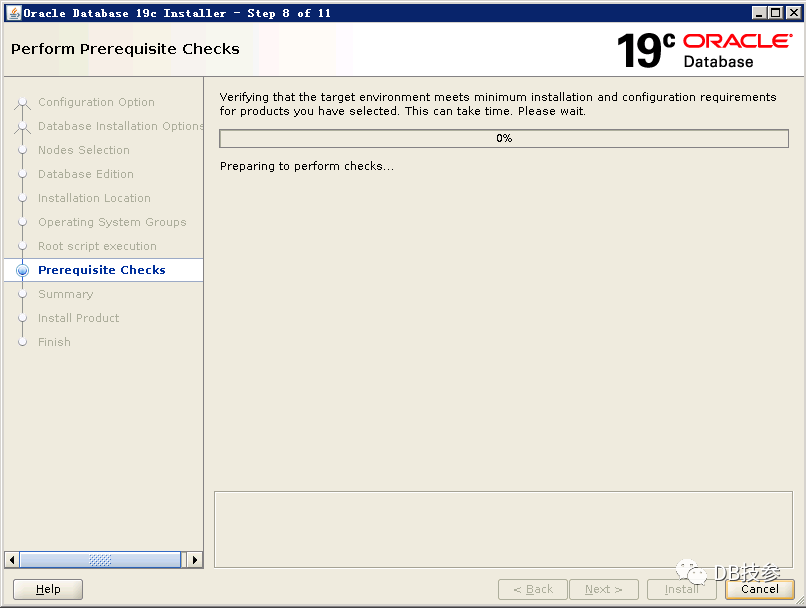Click the disabled Next button
Image resolution: width=806 pixels, height=608 pixels.
tap(603, 589)
